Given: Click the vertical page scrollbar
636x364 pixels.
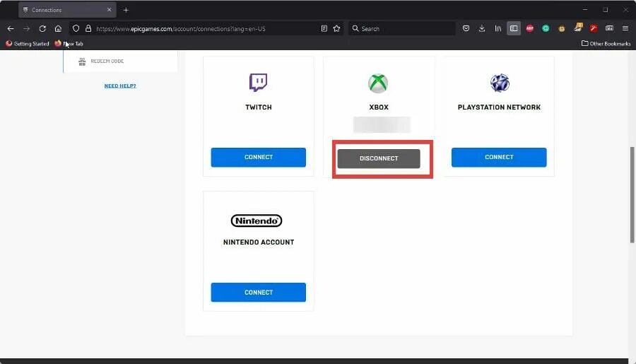Looking at the screenshot, I should pos(632,195).
